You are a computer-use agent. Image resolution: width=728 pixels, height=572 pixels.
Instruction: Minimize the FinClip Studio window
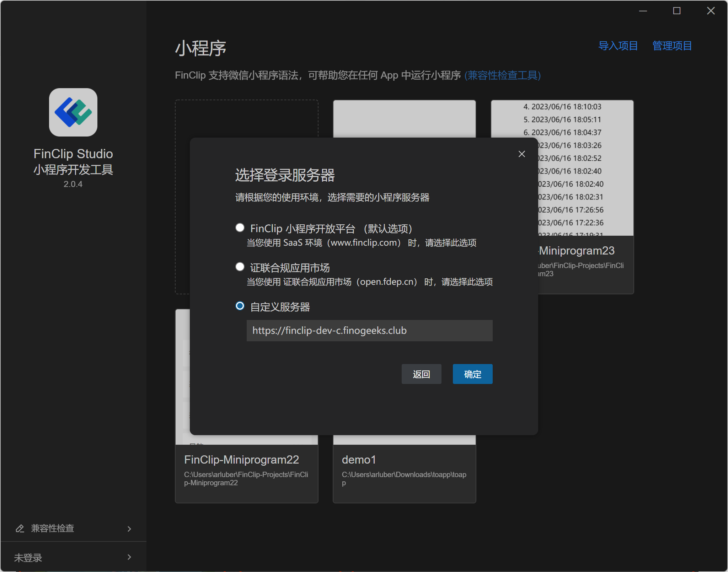[643, 11]
